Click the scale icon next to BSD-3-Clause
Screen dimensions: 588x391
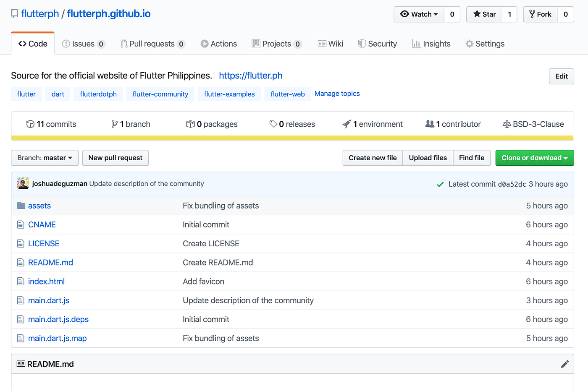tap(507, 124)
